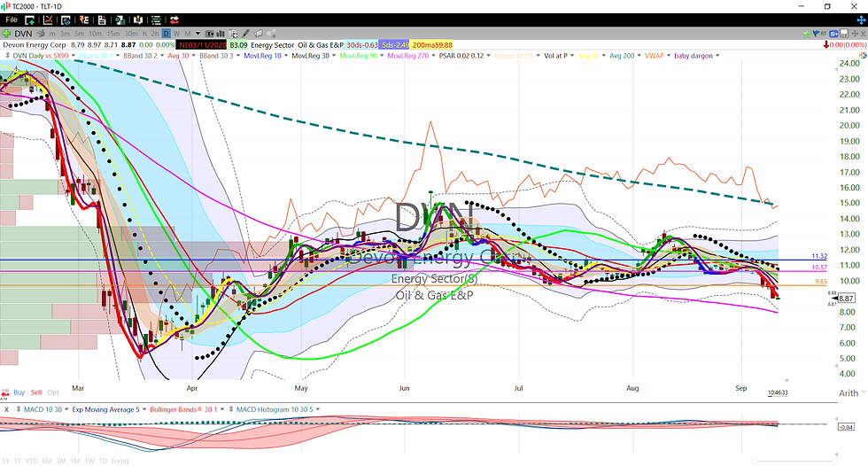Click the green list layout icon
The width and height of the screenshot is (868, 466).
[156, 19]
